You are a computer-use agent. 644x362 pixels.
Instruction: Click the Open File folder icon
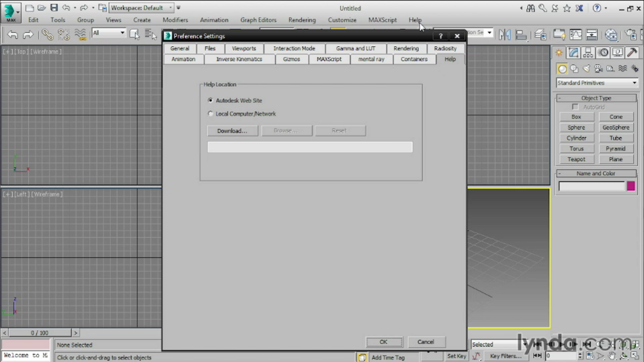[x=41, y=8]
